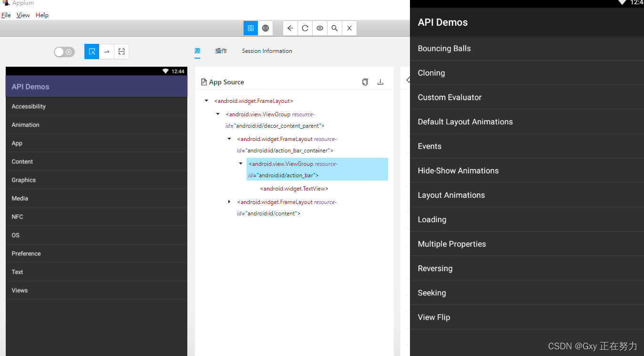Select the decor_content_parent ViewGroup row

275,120
